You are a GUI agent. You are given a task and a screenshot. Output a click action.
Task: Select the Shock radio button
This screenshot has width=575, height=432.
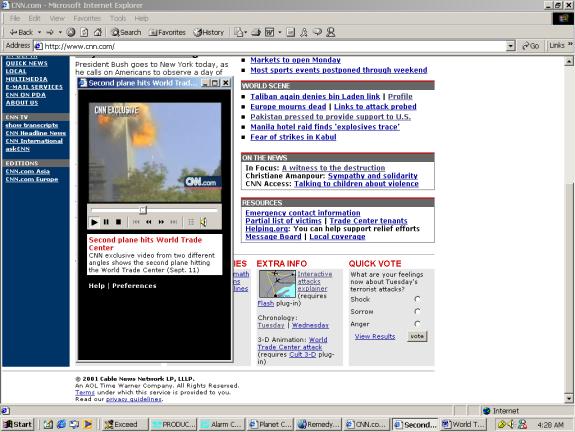tap(417, 299)
